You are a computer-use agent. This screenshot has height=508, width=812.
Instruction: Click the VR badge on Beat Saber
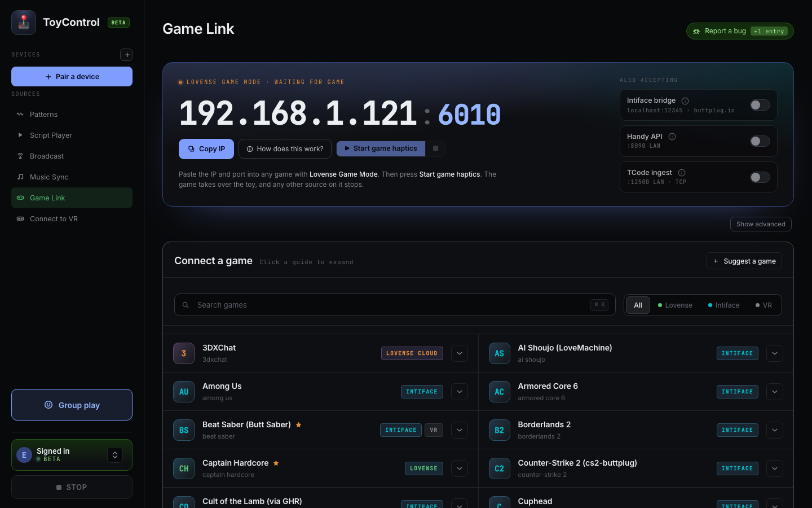434,430
